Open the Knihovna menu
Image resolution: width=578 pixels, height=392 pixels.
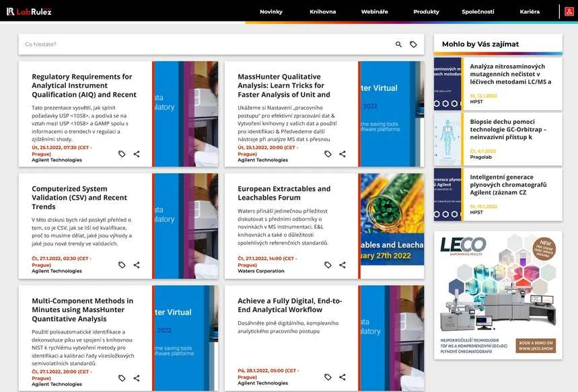tap(322, 12)
